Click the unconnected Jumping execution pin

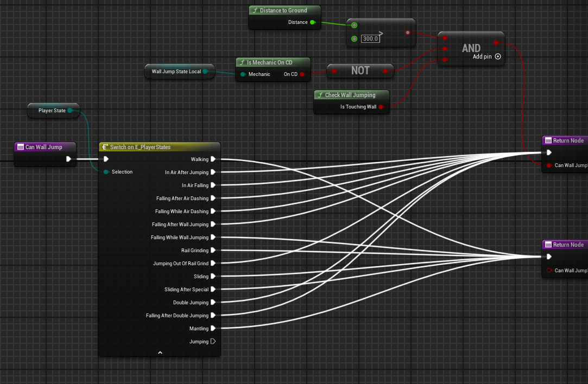point(213,342)
